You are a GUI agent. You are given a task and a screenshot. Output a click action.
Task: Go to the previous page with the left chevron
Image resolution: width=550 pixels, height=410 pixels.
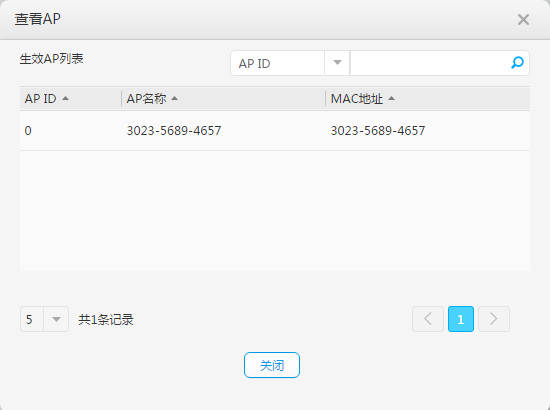428,319
